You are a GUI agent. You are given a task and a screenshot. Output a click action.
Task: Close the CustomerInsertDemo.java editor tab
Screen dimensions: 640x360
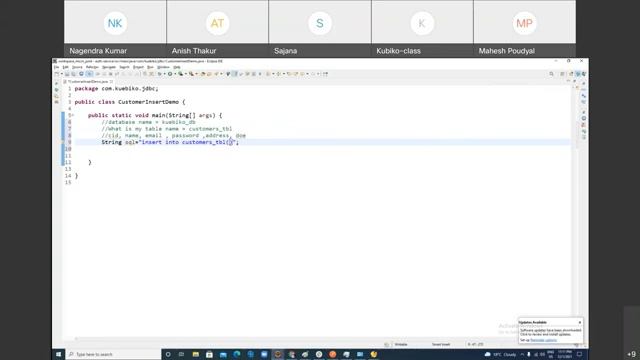(111, 82)
